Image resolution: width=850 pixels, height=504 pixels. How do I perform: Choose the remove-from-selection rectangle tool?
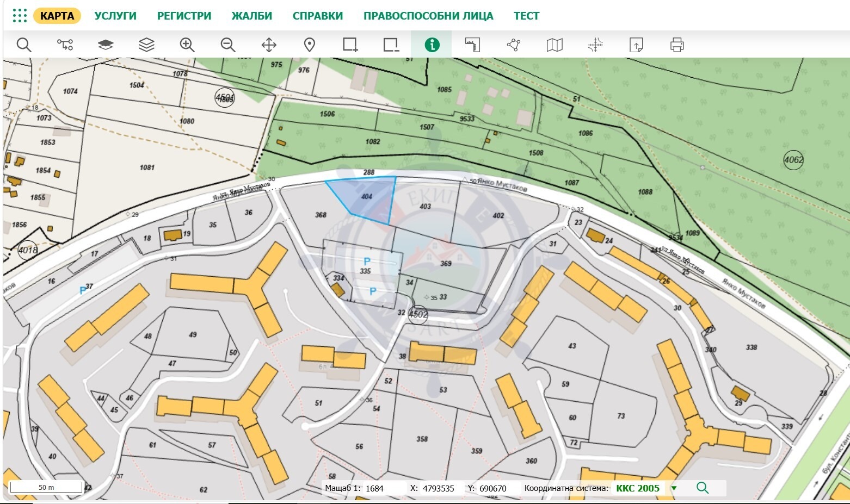391,45
